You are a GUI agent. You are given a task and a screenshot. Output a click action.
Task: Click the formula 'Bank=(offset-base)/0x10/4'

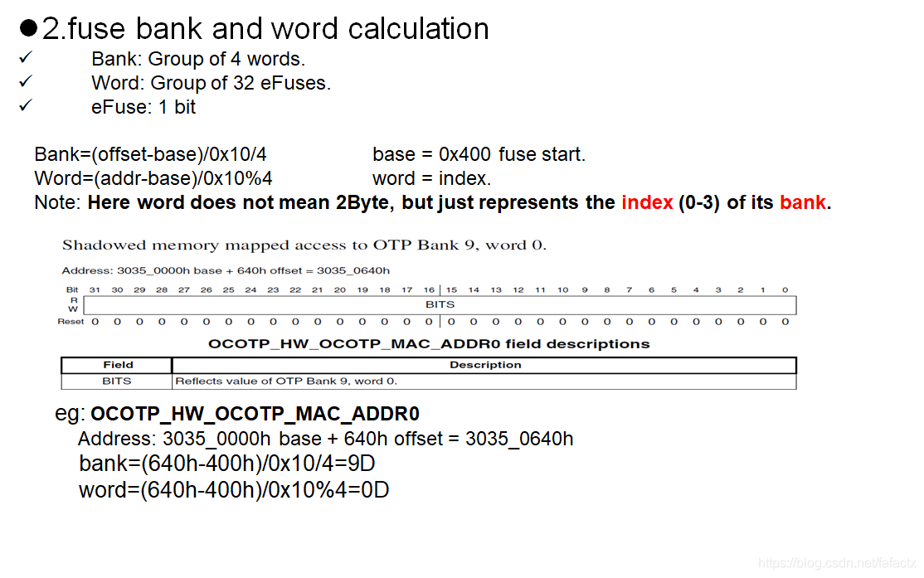[x=150, y=154]
